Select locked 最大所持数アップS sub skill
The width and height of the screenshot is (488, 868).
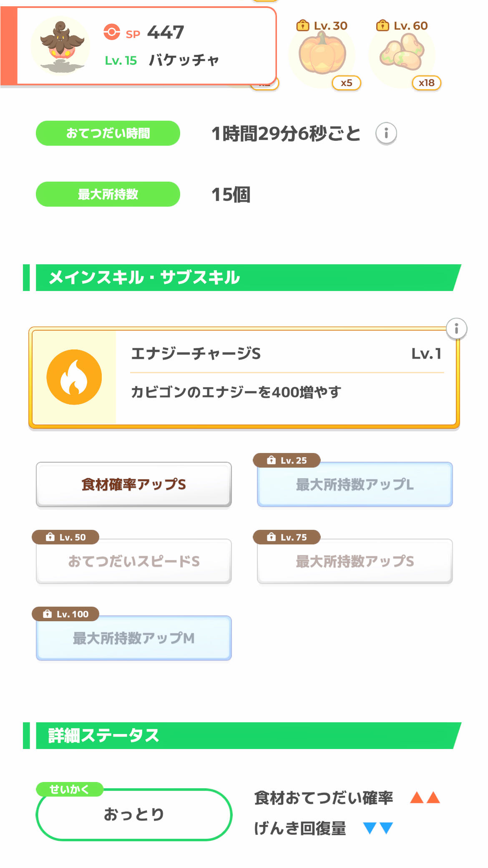point(355,561)
